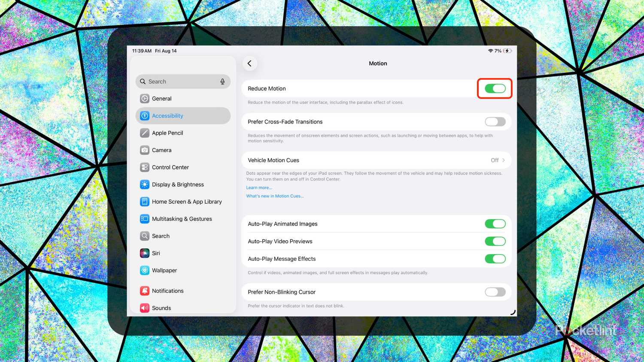644x362 pixels.
Task: Click the Auto-Play Video Previews label
Action: pyautogui.click(x=280, y=241)
